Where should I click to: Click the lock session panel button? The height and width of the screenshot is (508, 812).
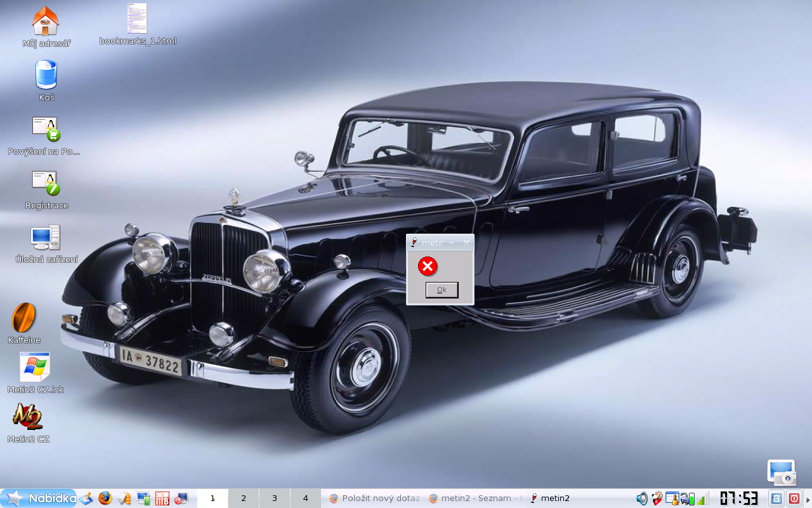[x=776, y=498]
